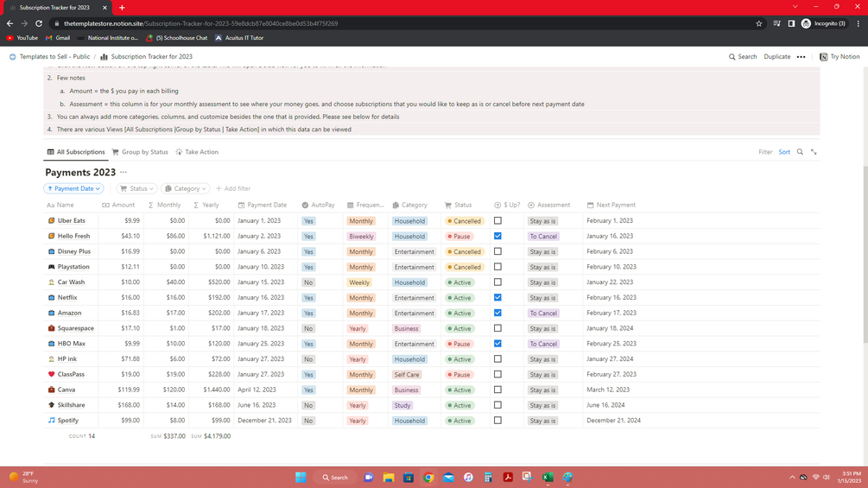Go back using the browser back arrow
The image size is (868, 488).
coord(10,24)
